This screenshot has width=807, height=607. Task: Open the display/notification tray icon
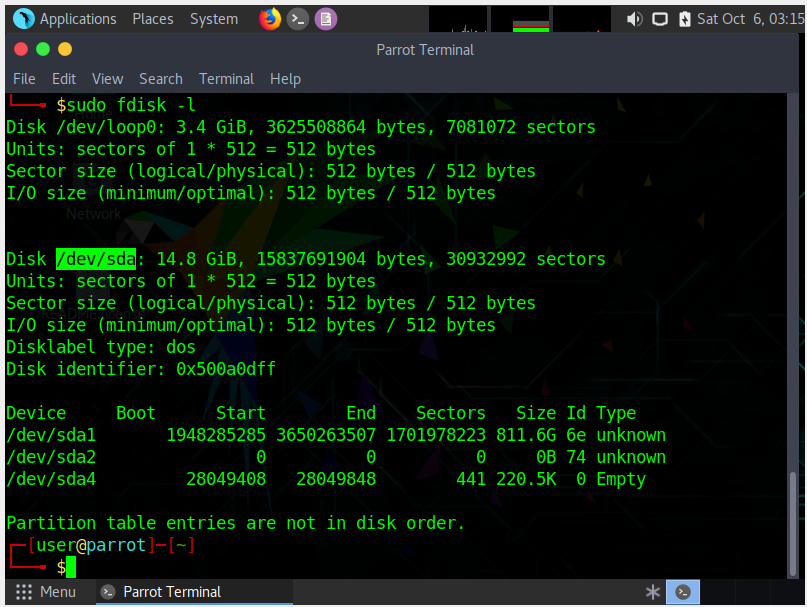coord(660,19)
